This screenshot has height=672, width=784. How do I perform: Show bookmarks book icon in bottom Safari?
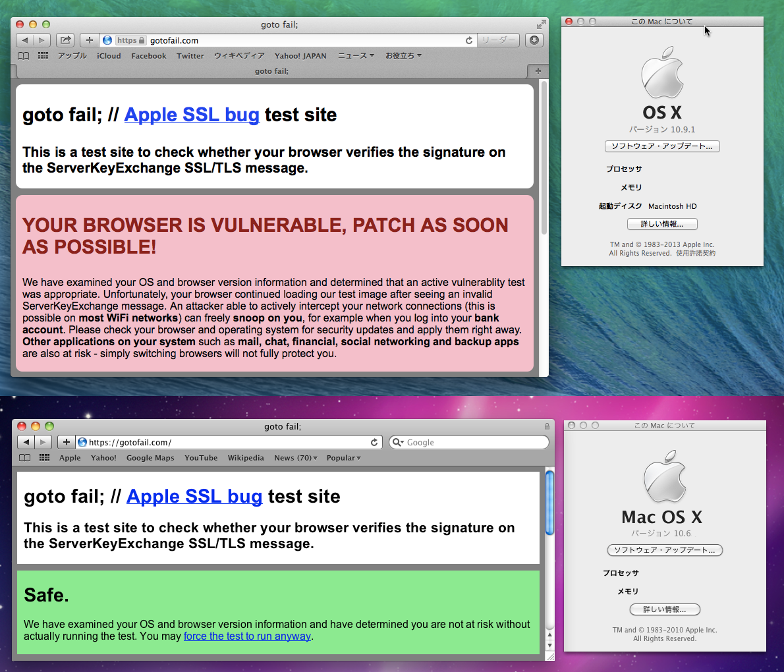point(24,458)
